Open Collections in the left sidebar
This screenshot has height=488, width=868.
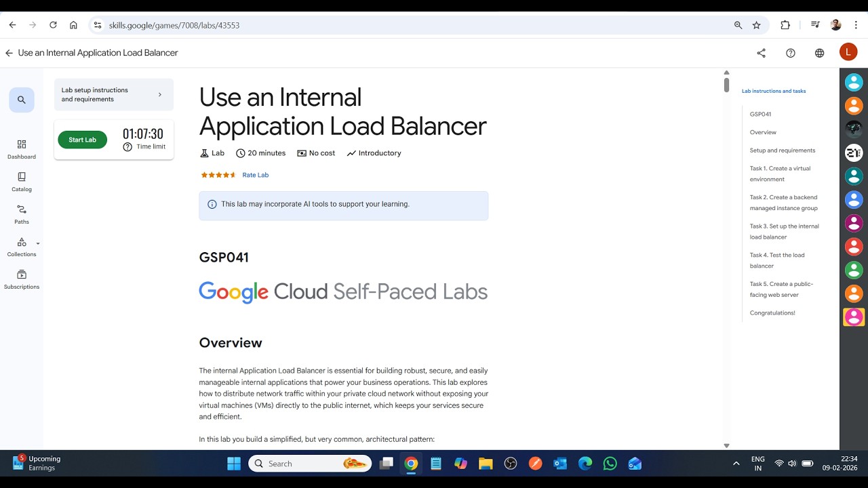22,247
